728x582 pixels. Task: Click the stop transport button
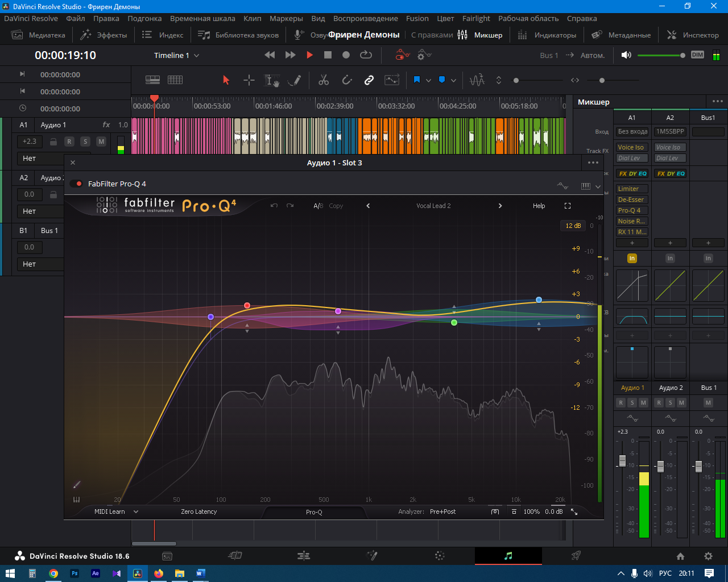328,55
